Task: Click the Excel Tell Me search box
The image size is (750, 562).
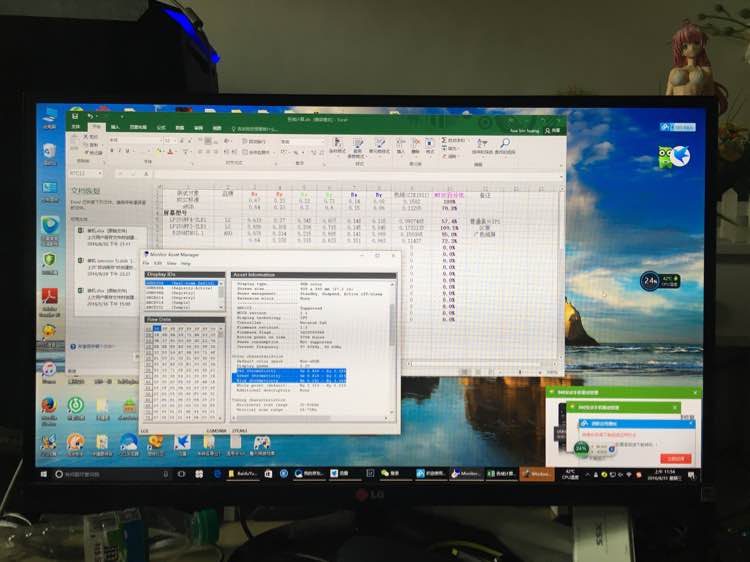Action: click(x=255, y=129)
